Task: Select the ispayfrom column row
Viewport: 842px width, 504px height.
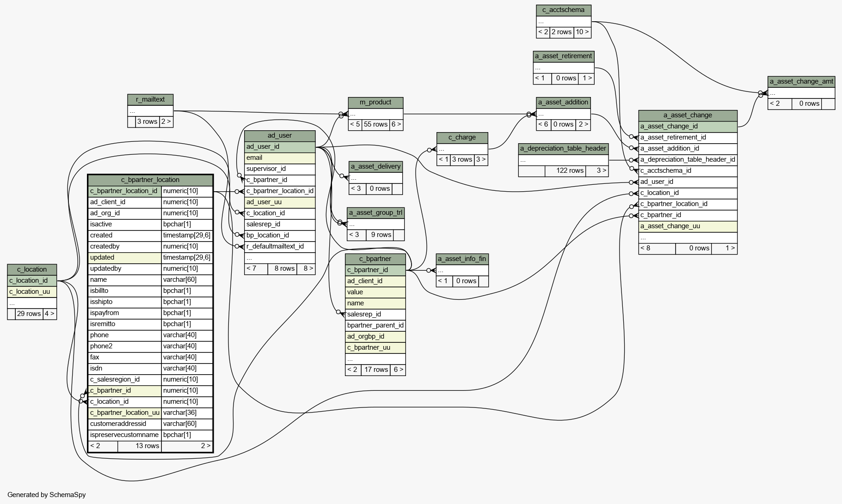Action: pyautogui.click(x=150, y=313)
